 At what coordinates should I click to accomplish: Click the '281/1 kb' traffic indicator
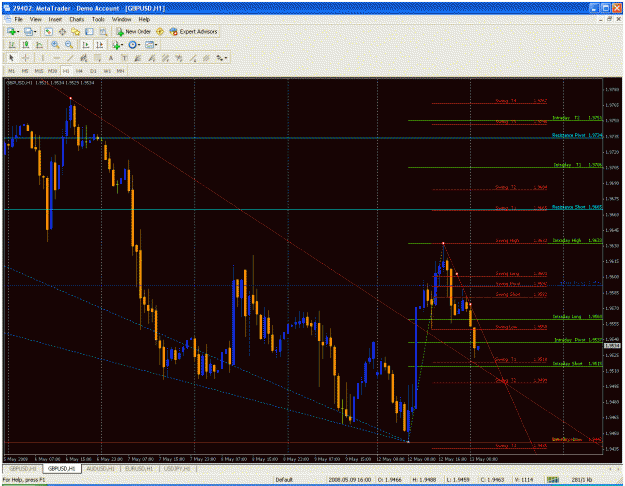pos(582,480)
